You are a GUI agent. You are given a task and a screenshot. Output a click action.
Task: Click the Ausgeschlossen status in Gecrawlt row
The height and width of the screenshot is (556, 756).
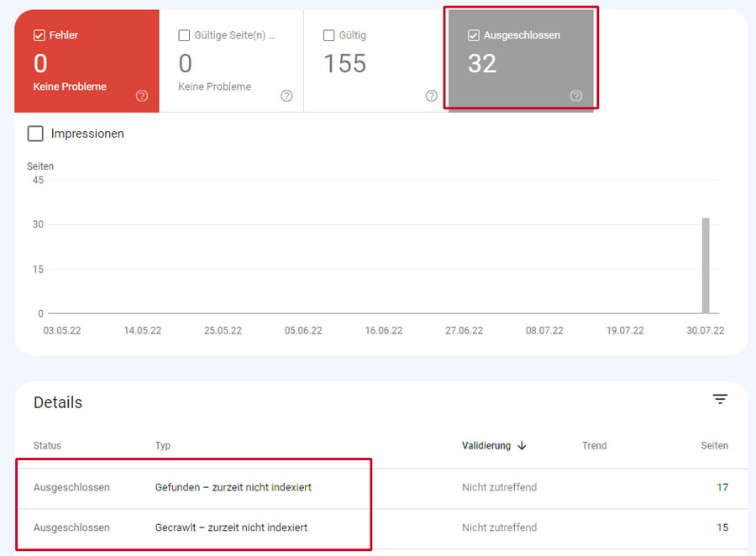[x=71, y=527]
